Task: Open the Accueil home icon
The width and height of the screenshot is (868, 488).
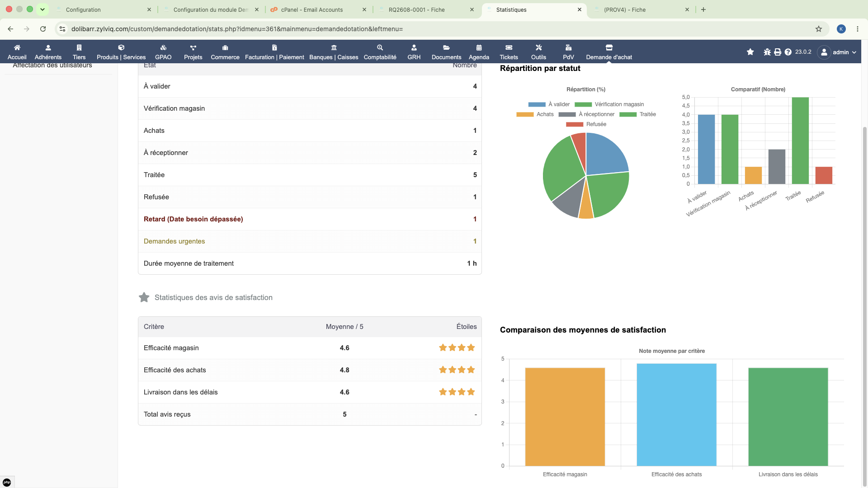Action: [17, 47]
